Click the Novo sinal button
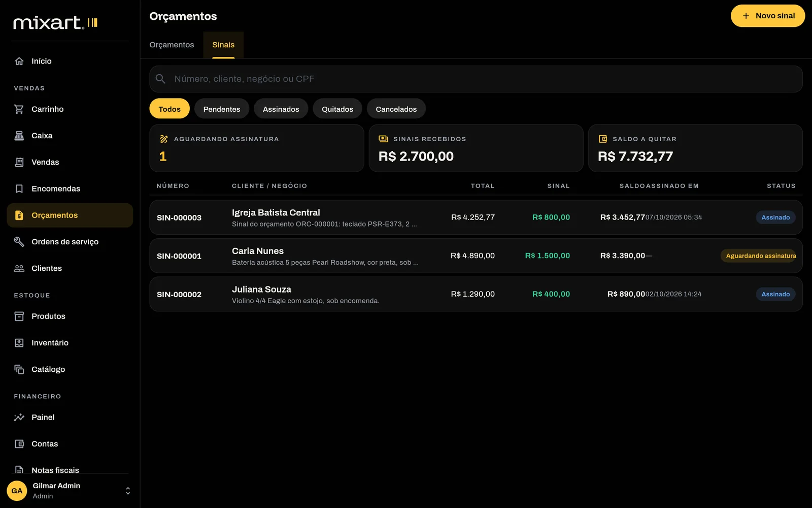The width and height of the screenshot is (812, 508). [768, 16]
